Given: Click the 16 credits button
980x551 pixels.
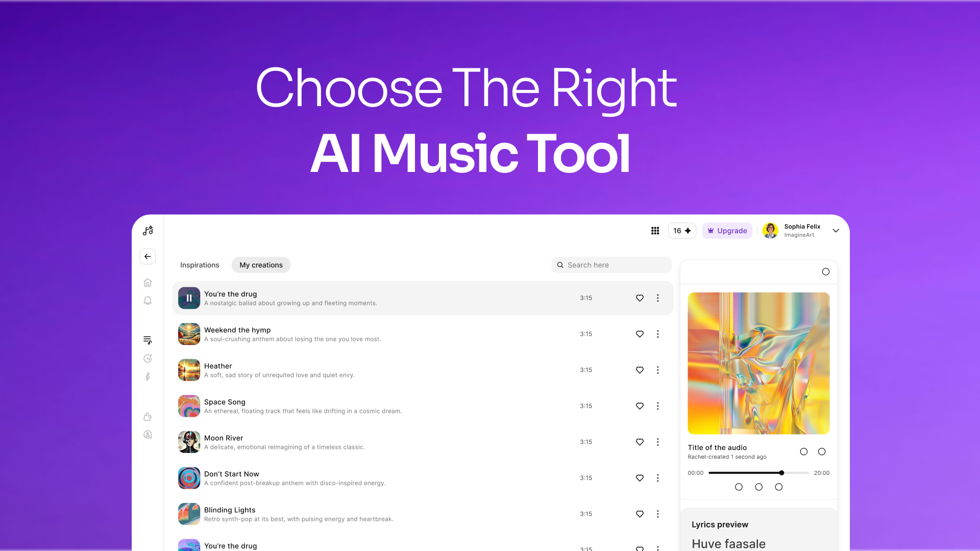Looking at the screenshot, I should pyautogui.click(x=682, y=231).
